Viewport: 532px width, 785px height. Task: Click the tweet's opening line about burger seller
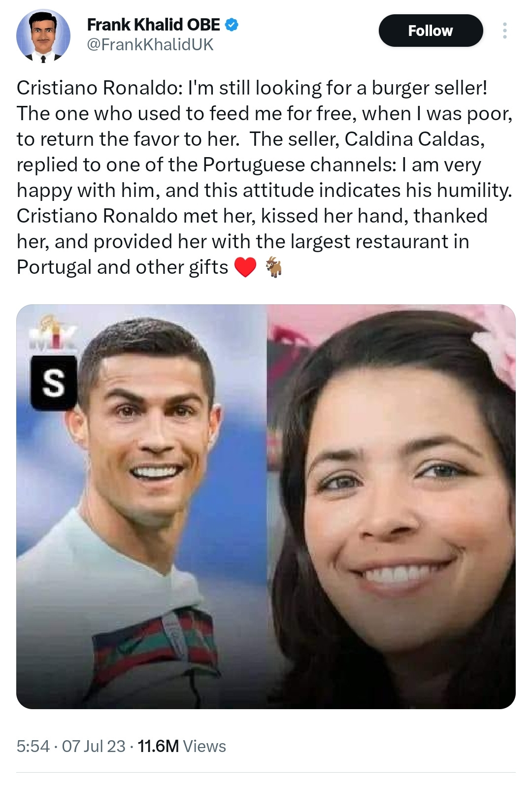252,88
